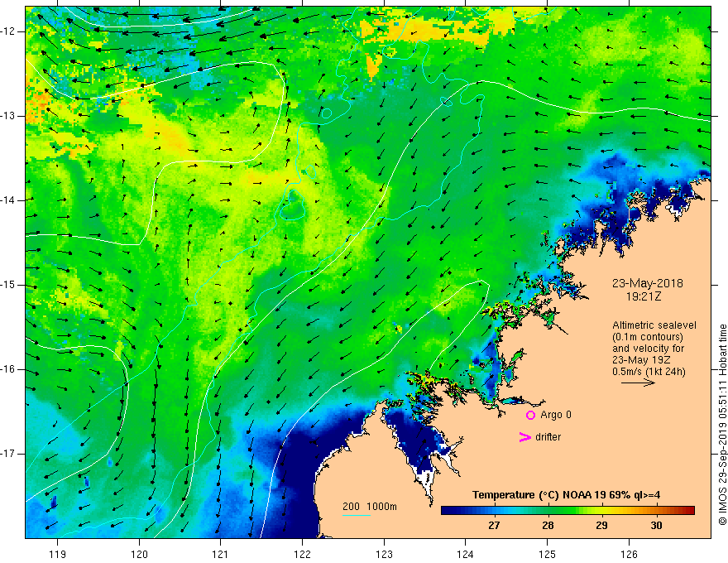728x563 pixels.
Task: Click the latitude label -17
Action: pos(9,454)
